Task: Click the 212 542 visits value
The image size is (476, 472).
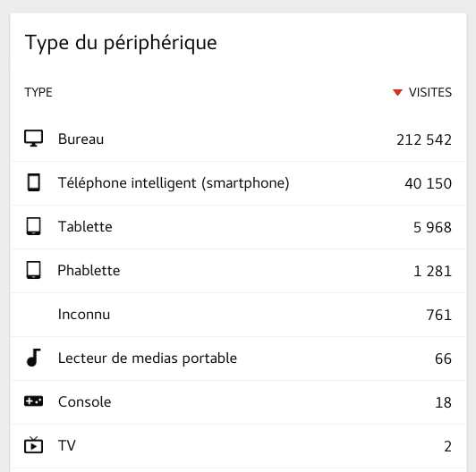Action: (x=424, y=139)
